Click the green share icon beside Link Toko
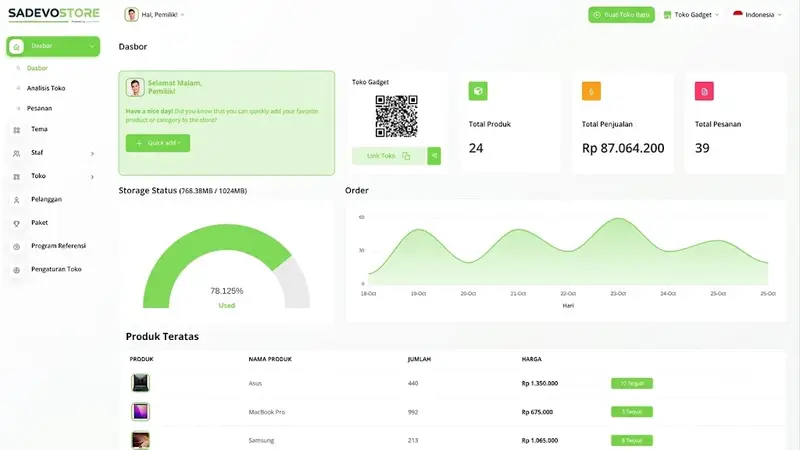The image size is (800, 450). tap(434, 156)
